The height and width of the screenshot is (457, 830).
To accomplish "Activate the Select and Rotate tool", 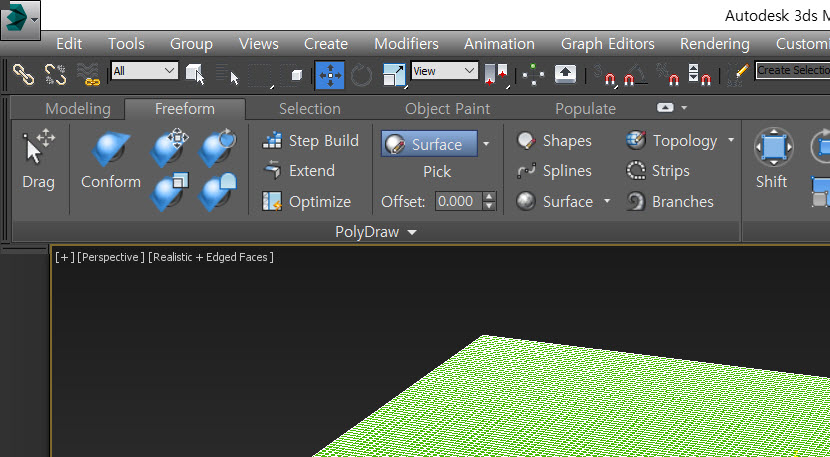I will (x=362, y=75).
